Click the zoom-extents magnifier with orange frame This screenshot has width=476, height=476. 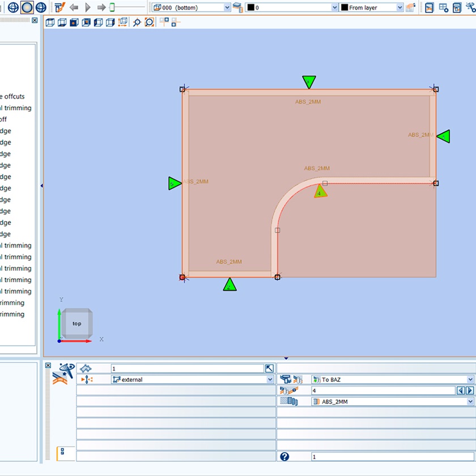click(150, 22)
